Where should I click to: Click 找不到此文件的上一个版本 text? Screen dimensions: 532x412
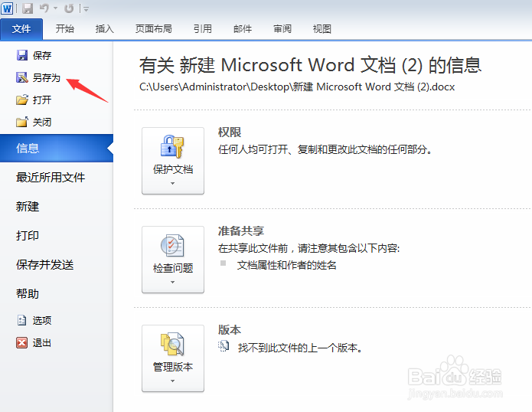pyautogui.click(x=300, y=348)
